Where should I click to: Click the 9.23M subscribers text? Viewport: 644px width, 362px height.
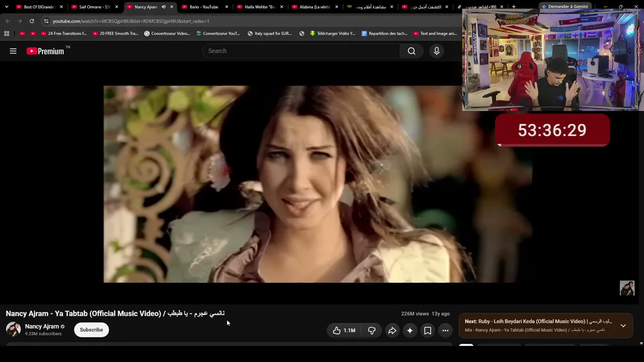point(43,334)
